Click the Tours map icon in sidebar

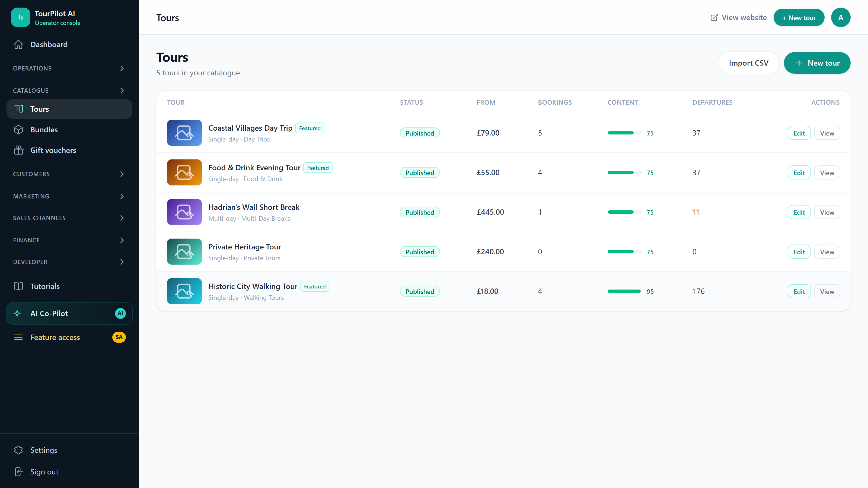(x=18, y=109)
